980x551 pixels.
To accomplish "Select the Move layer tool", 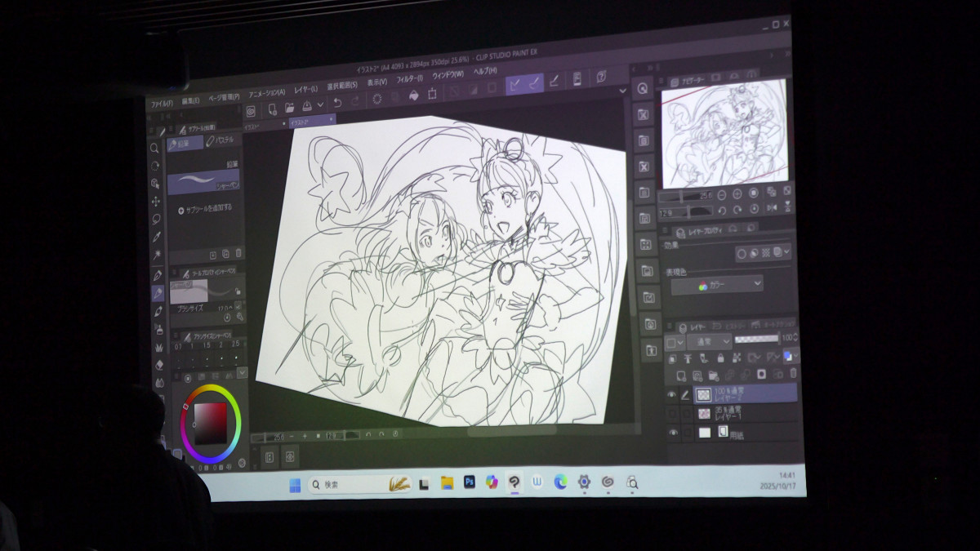I will (155, 201).
